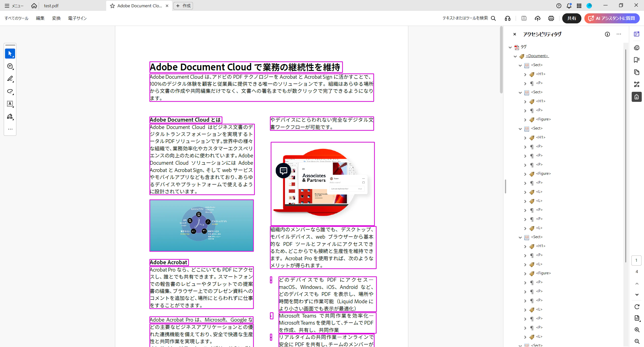This screenshot has height=347, width=644.
Task: Print the document with the printer icon
Action: [551, 18]
